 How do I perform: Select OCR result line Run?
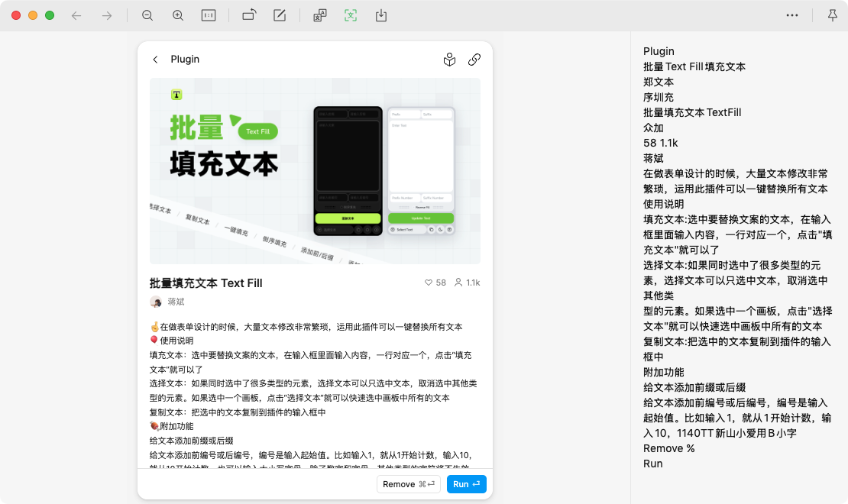pyautogui.click(x=652, y=464)
